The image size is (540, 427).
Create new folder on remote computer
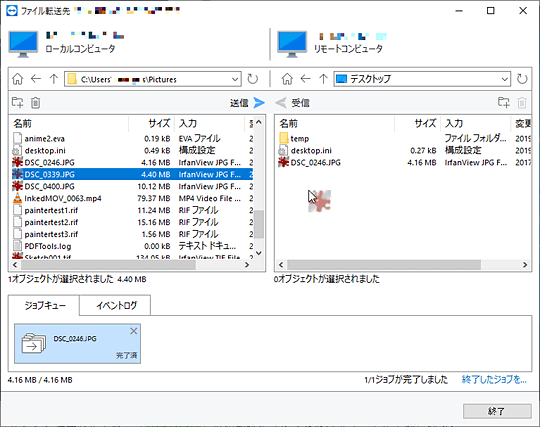[504, 103]
